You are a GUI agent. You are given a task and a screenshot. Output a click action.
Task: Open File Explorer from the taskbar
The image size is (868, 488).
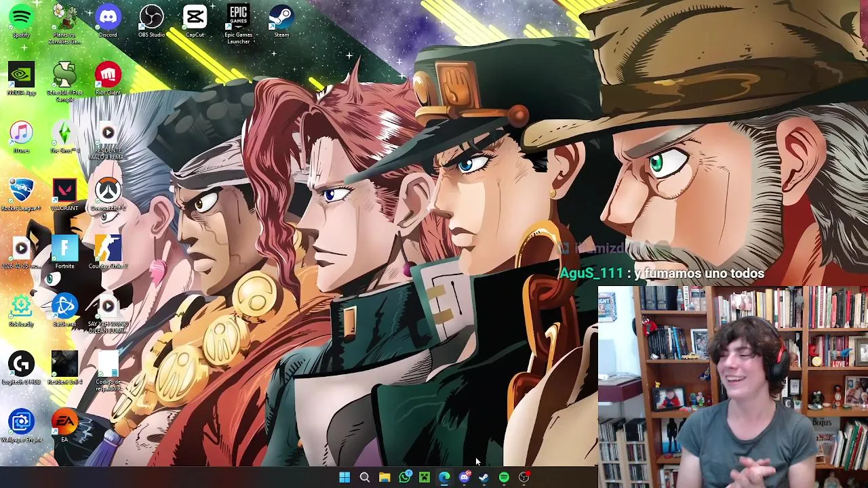(384, 478)
